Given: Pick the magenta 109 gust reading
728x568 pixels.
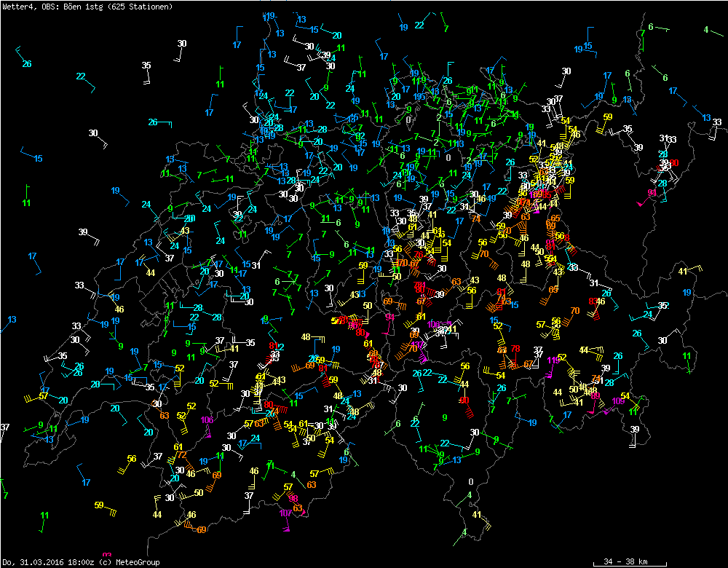Looking at the screenshot, I should (618, 401).
